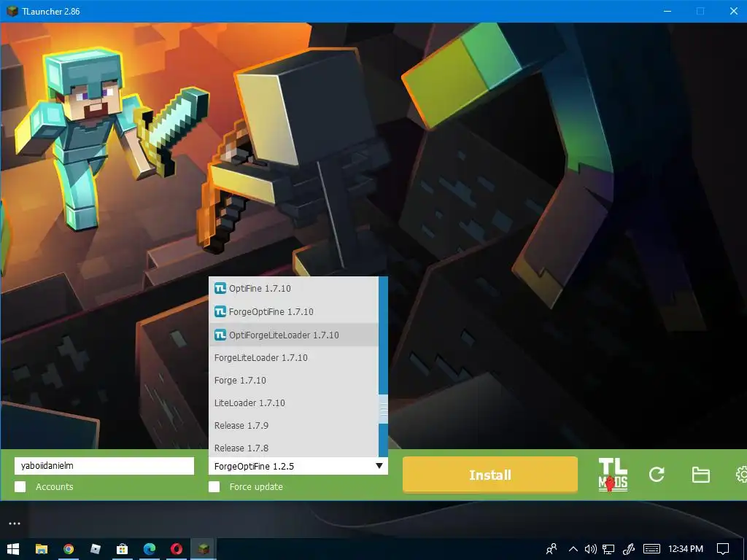Collapse the version dropdown arrow
Screen dimensions: 747x560
pos(379,466)
